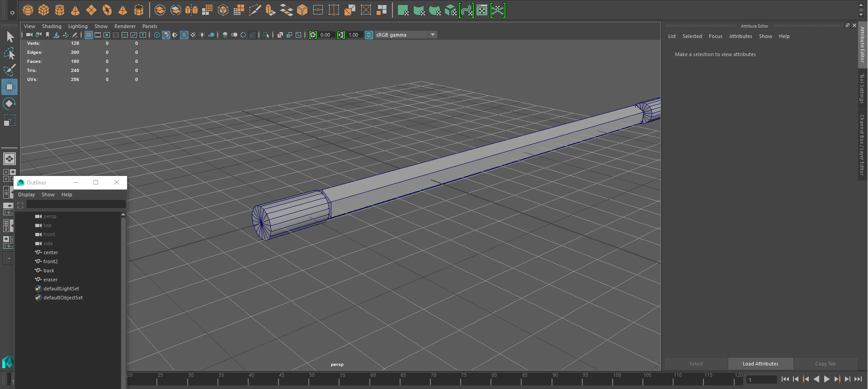This screenshot has width=868, height=389.
Task: Open the shelf settings gear menu
Action: tap(12, 13)
